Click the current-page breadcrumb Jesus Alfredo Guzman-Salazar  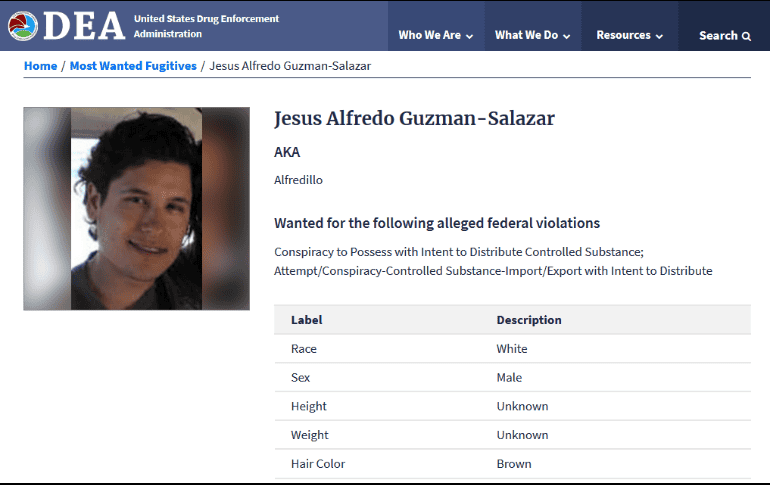click(290, 66)
